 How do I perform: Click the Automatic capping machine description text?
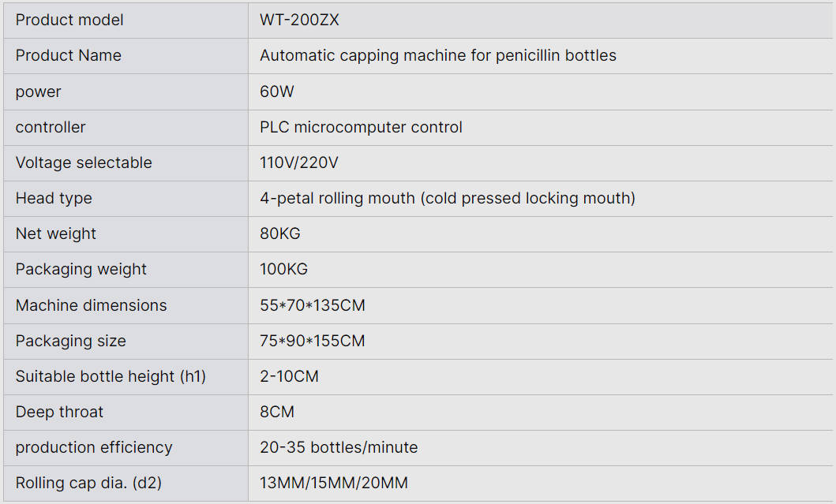pos(437,56)
